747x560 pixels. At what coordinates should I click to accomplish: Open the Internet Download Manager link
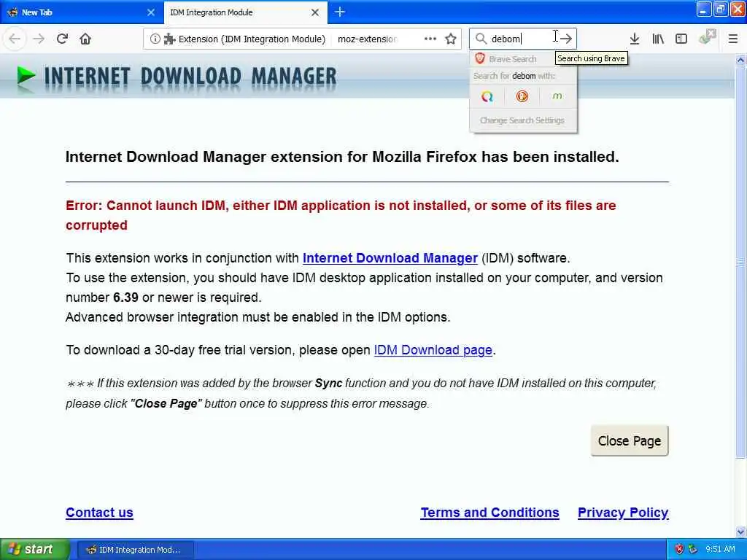pos(390,258)
